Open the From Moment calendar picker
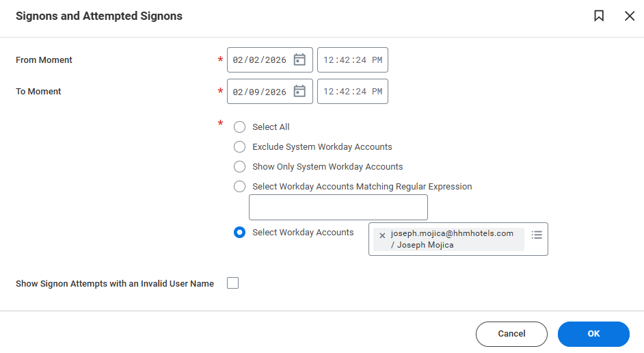The image size is (644, 353). tap(299, 60)
